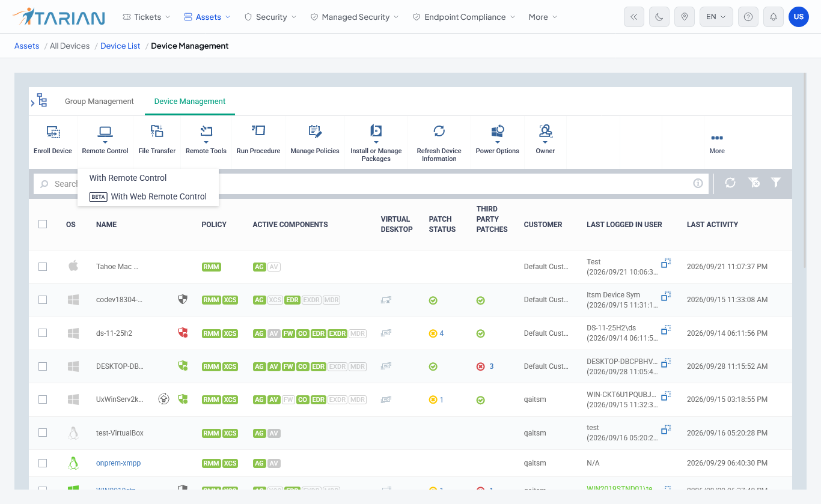Open the EN language selector
This screenshot has height=504, width=821.
[x=716, y=17]
